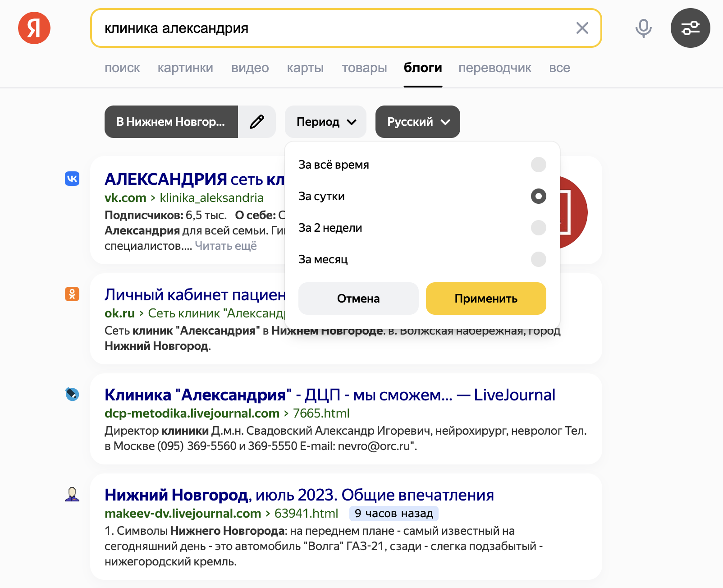Activate voice search via microphone icon
Image resolution: width=723 pixels, height=588 pixels.
coord(643,28)
